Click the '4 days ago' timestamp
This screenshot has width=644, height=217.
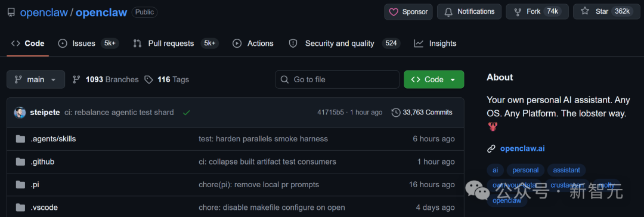(435, 207)
